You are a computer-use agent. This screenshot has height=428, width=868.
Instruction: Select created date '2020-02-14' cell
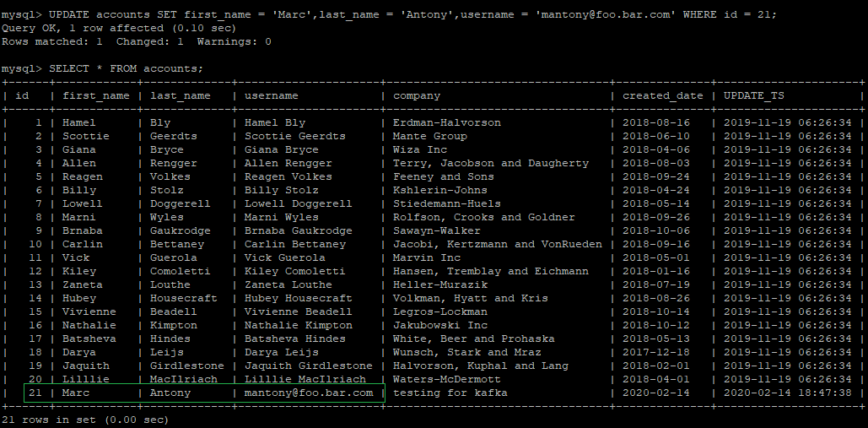(656, 393)
